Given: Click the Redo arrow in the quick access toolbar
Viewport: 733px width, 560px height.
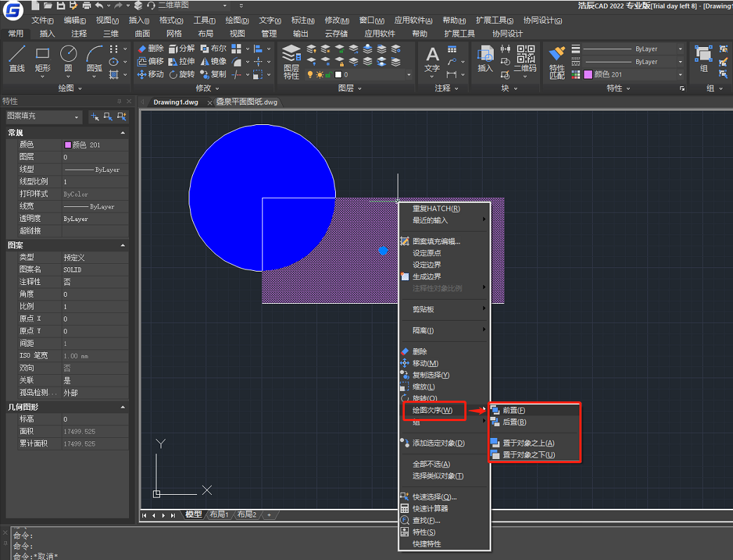Looking at the screenshot, I should coord(119,6).
